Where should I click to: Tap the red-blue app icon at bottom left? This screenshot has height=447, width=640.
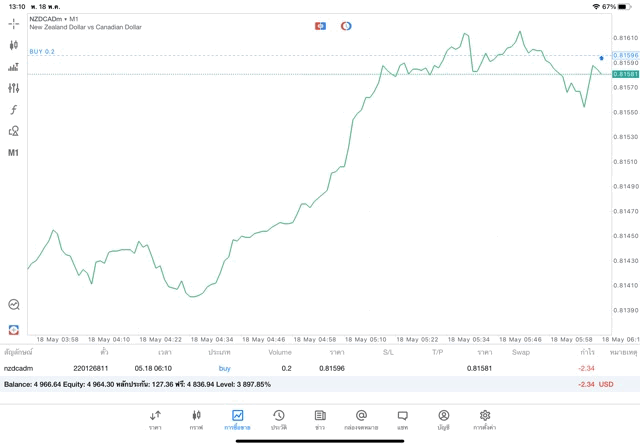coord(13,329)
